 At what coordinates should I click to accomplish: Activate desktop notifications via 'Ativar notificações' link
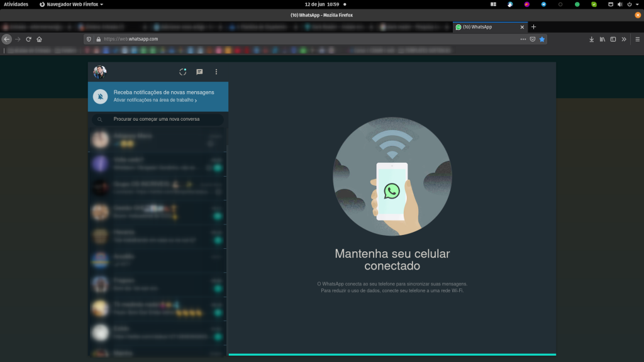click(x=155, y=100)
